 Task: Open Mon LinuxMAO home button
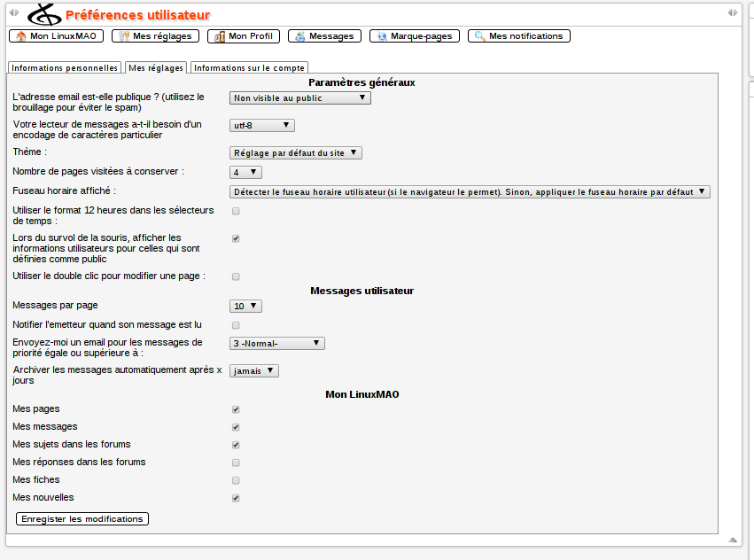click(x=57, y=36)
